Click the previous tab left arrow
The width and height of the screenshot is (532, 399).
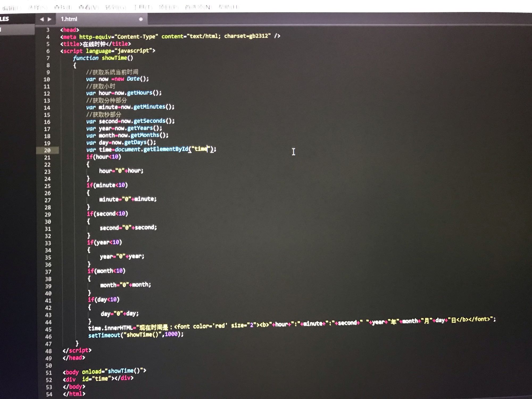click(41, 19)
